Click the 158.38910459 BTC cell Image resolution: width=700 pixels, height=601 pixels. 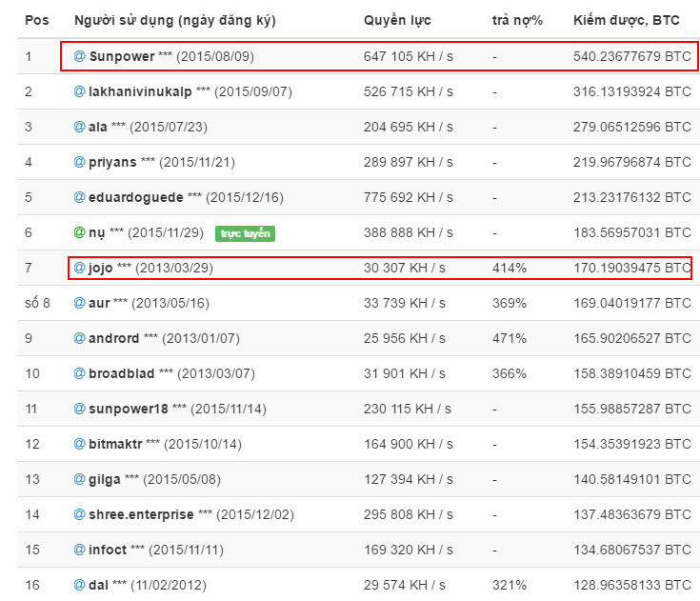coord(632,373)
